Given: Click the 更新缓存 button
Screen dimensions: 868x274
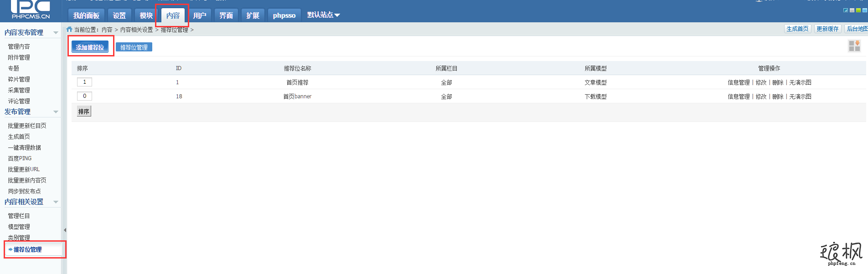Looking at the screenshot, I should [827, 29].
